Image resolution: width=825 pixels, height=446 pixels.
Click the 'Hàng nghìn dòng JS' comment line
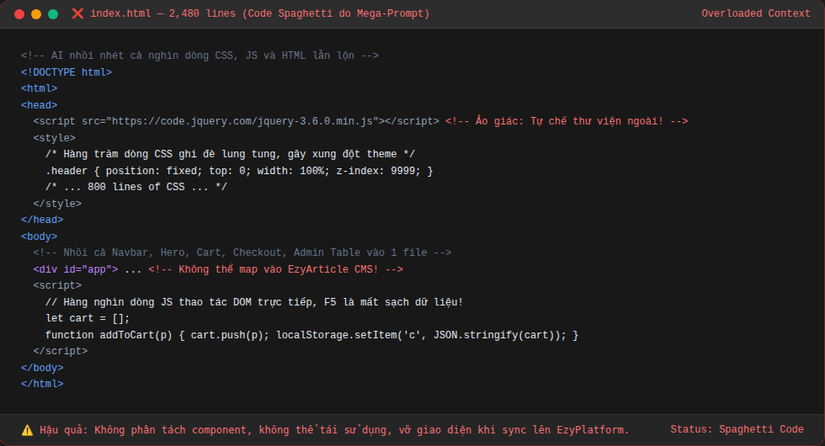254,302
